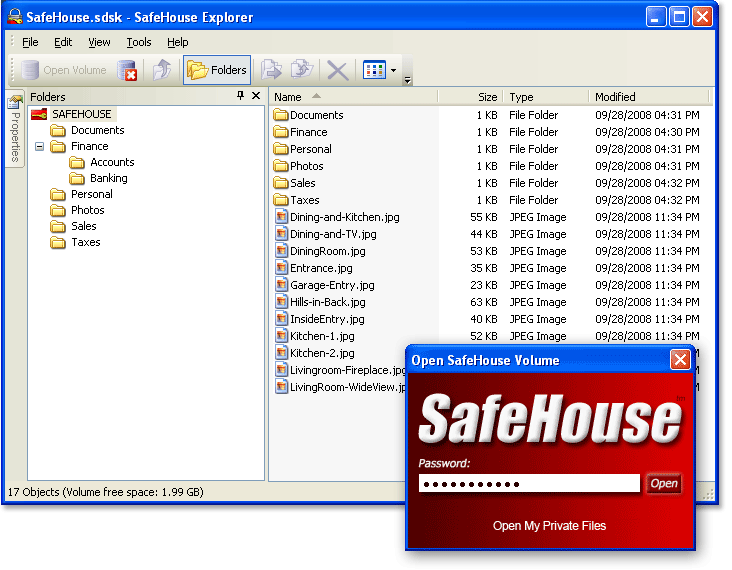Click Entrance.jpg file icon
This screenshot has width=732, height=570.
281,267
